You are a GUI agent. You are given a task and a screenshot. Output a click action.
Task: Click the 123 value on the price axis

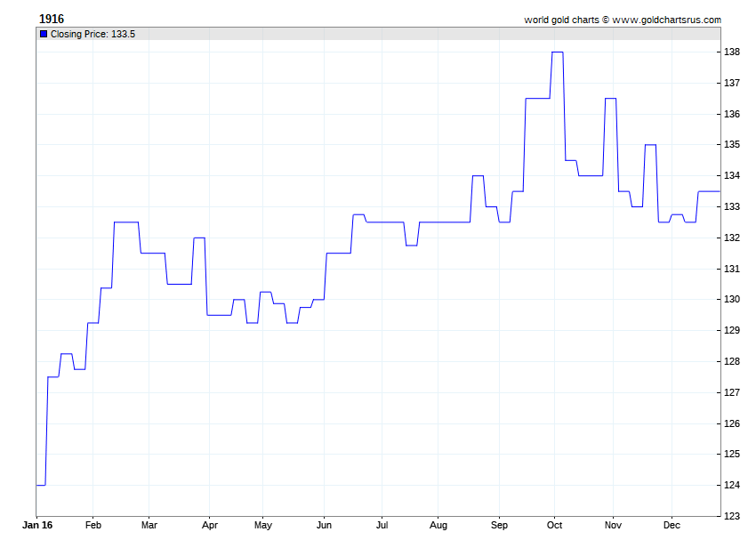coord(733,516)
